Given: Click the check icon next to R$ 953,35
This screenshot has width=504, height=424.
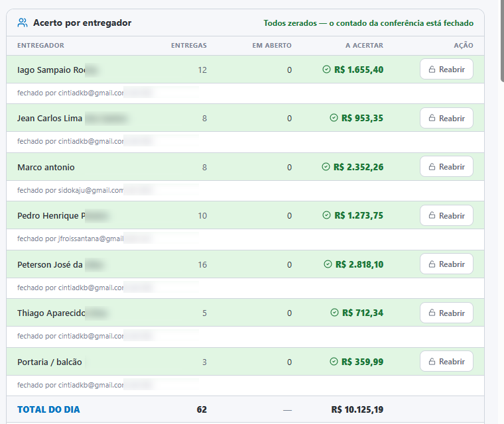Looking at the screenshot, I should [x=334, y=118].
